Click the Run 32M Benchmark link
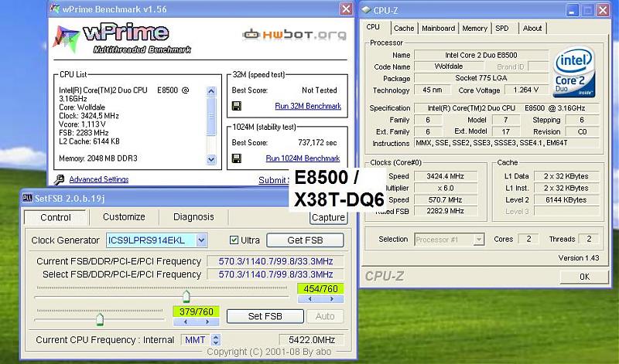Viewport: 619px width, 364px height. pos(308,106)
